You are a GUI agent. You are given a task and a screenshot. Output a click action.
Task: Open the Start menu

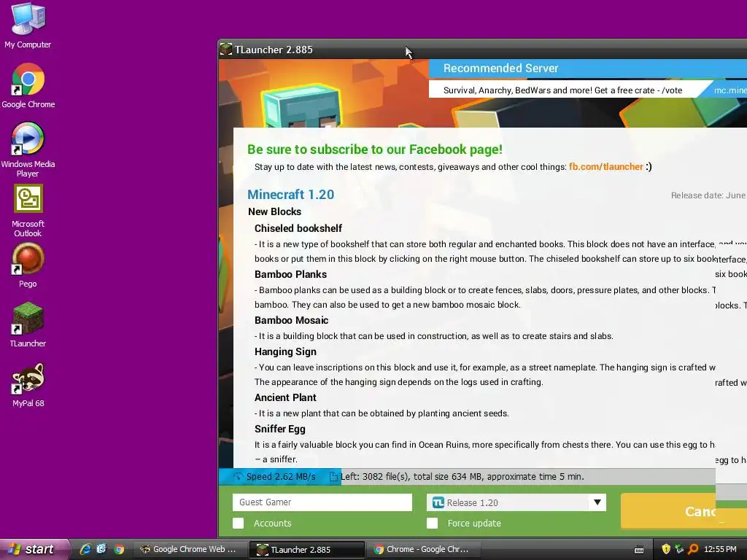[34, 549]
